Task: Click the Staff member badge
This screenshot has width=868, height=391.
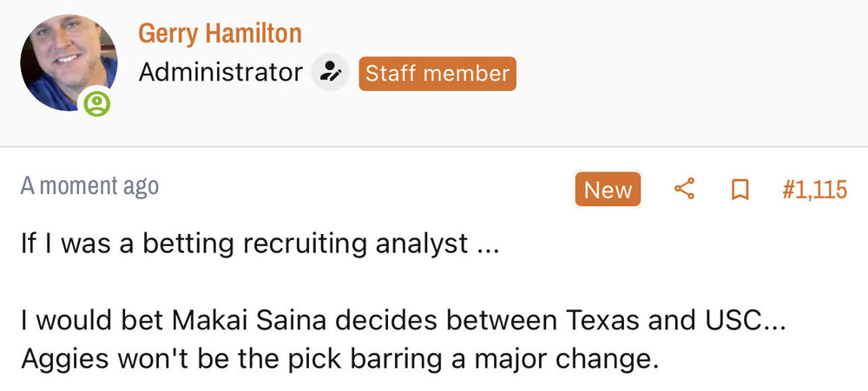Action: pyautogui.click(x=437, y=73)
